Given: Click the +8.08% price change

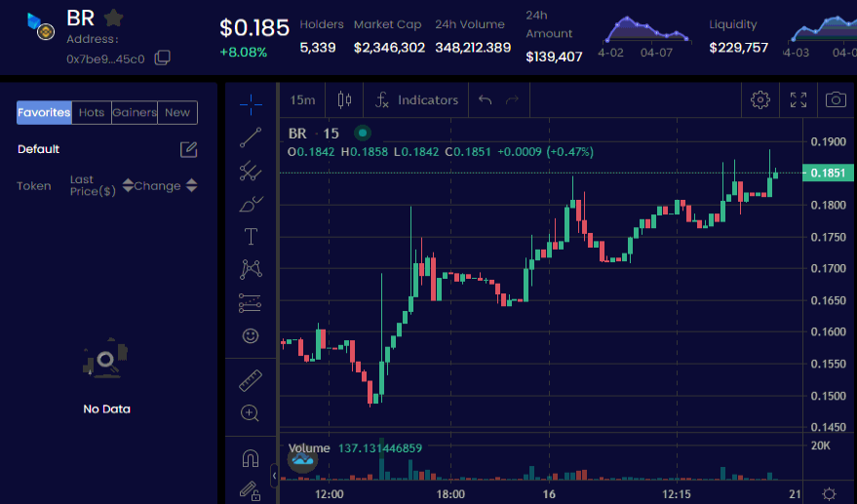Looking at the screenshot, I should [x=243, y=53].
